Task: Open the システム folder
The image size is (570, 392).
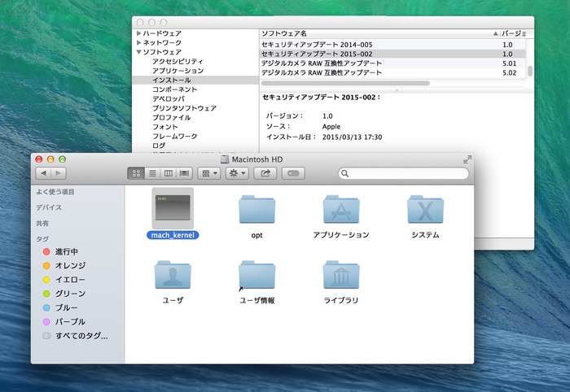Action: tap(425, 209)
